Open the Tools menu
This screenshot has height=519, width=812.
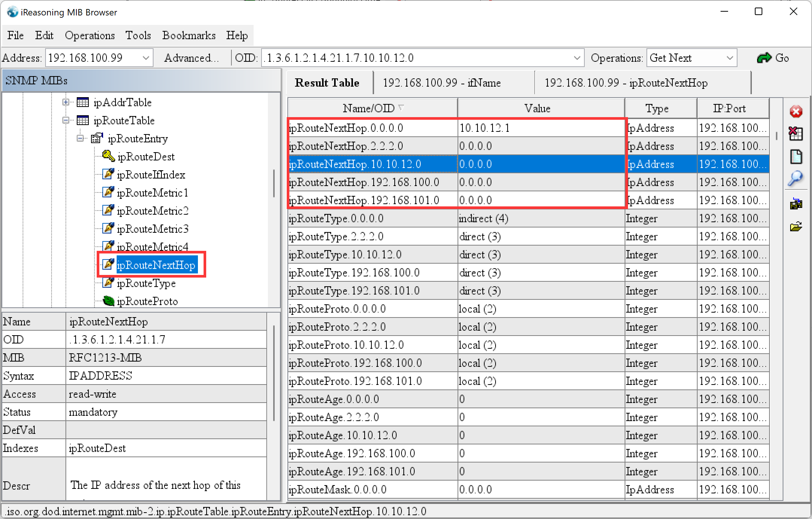(x=138, y=35)
